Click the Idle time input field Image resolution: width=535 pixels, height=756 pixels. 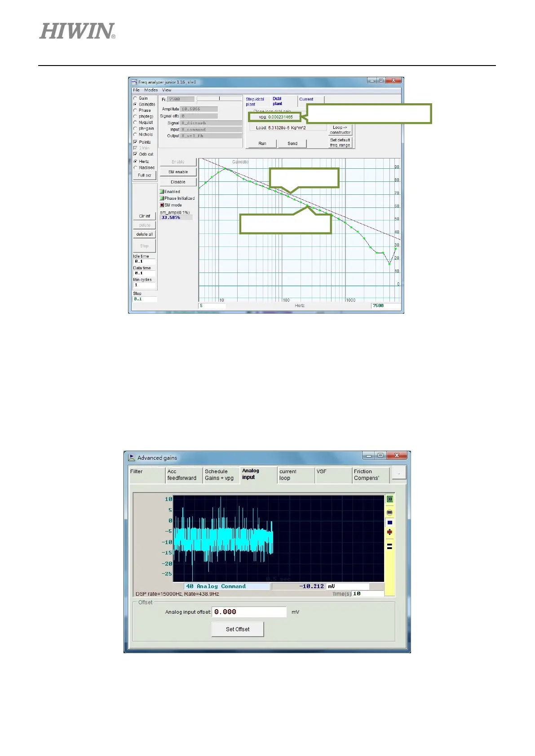[x=144, y=261]
